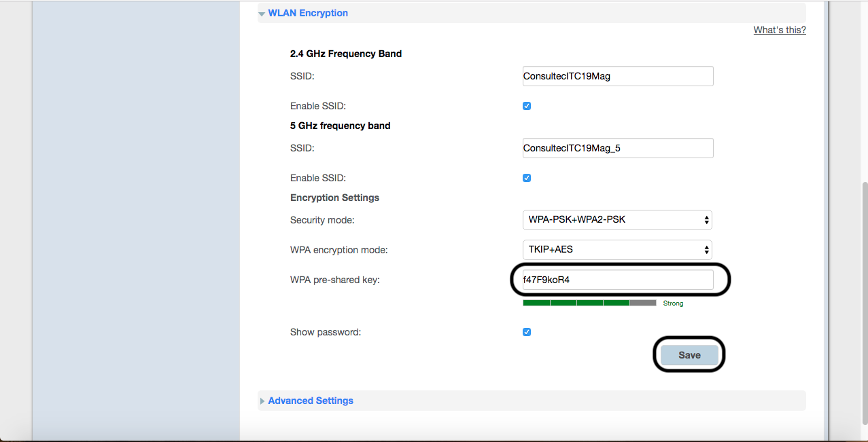The width and height of the screenshot is (868, 442).
Task: Click the "Show password:" label text
Action: 325,332
